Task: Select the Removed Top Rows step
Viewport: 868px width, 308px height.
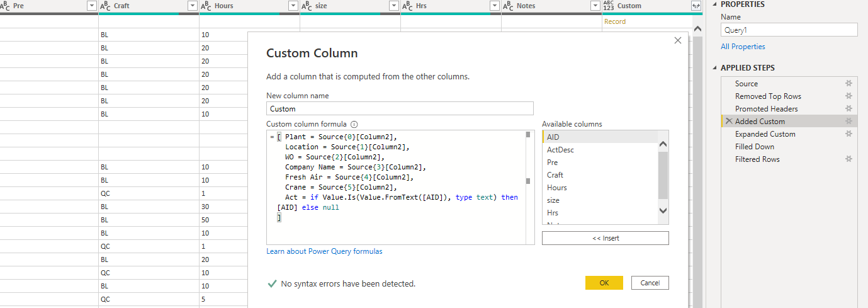Action: pyautogui.click(x=788, y=96)
